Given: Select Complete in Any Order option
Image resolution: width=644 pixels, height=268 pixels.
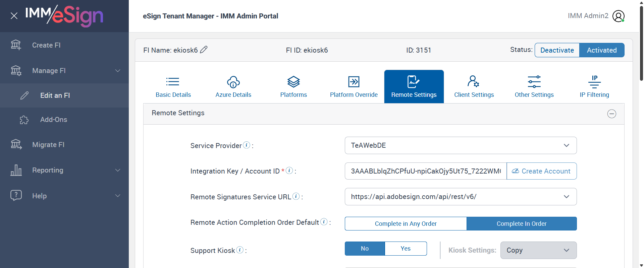Looking at the screenshot, I should coord(406,223).
